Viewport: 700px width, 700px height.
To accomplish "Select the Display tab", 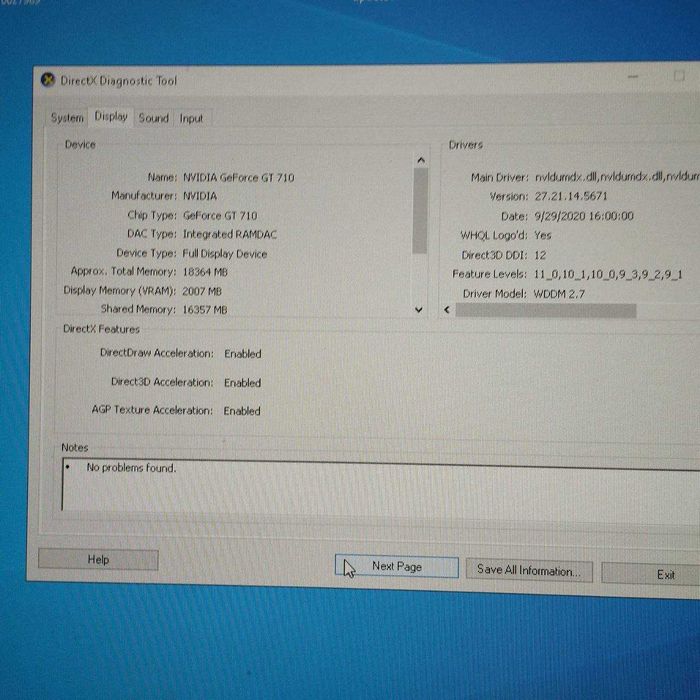I will 111,117.
